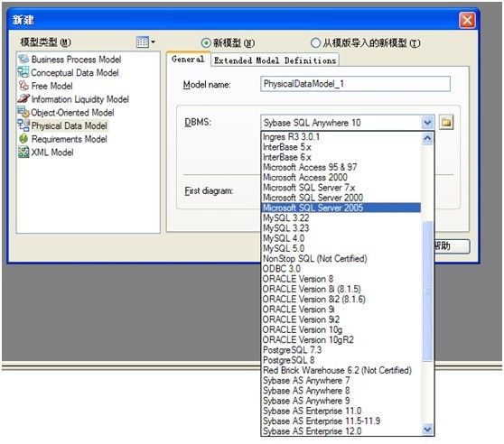Click the Requirements Model icon
Viewport: 504px width, 444px height.
23,139
